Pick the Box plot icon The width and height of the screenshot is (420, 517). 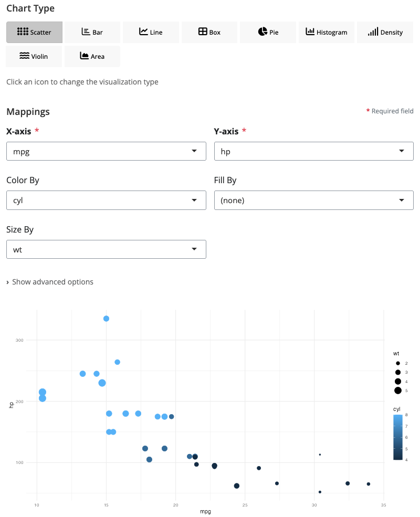pos(203,32)
